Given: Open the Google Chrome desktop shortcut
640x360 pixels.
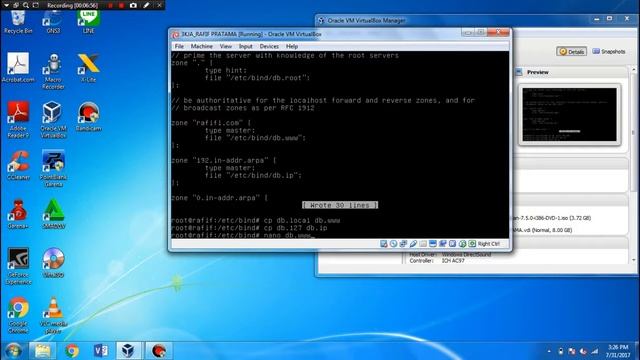Looking at the screenshot, I should [18, 315].
